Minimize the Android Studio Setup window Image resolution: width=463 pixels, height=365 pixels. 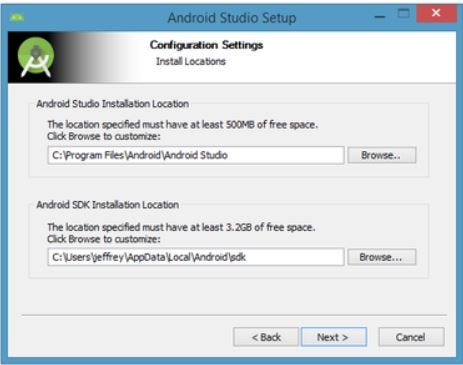tap(380, 16)
